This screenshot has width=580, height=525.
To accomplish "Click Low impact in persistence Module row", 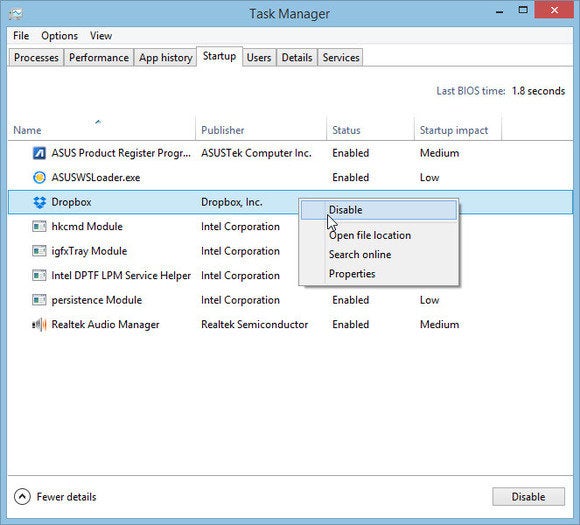I will pyautogui.click(x=429, y=300).
